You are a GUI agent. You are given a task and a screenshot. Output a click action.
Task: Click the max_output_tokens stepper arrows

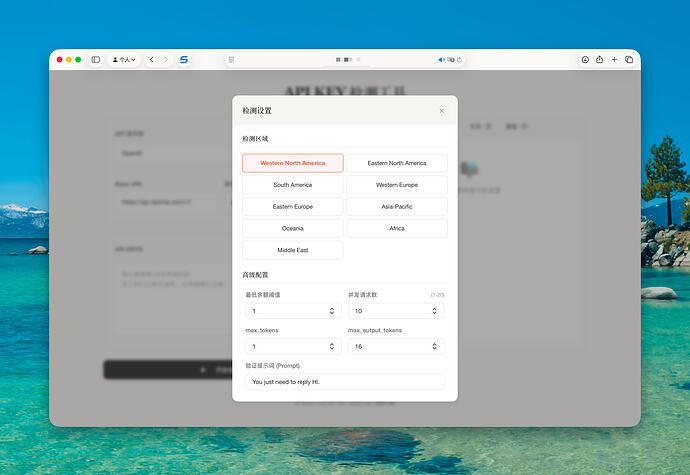pyautogui.click(x=434, y=346)
